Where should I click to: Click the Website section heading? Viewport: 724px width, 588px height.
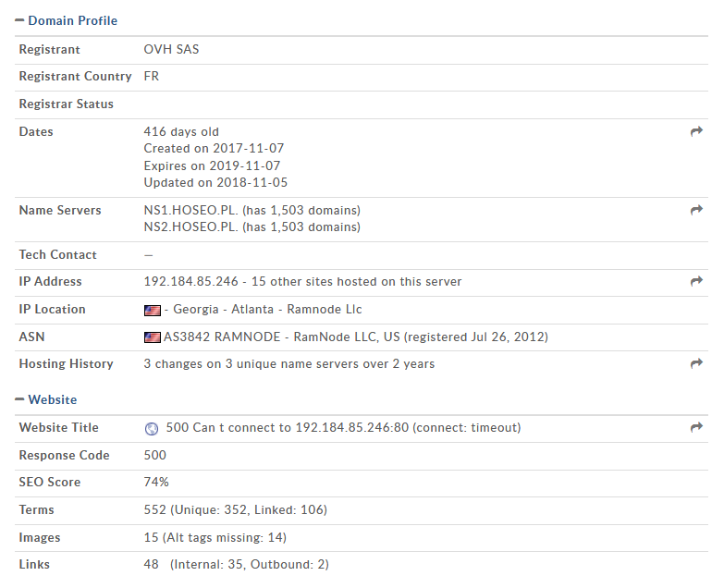point(53,399)
